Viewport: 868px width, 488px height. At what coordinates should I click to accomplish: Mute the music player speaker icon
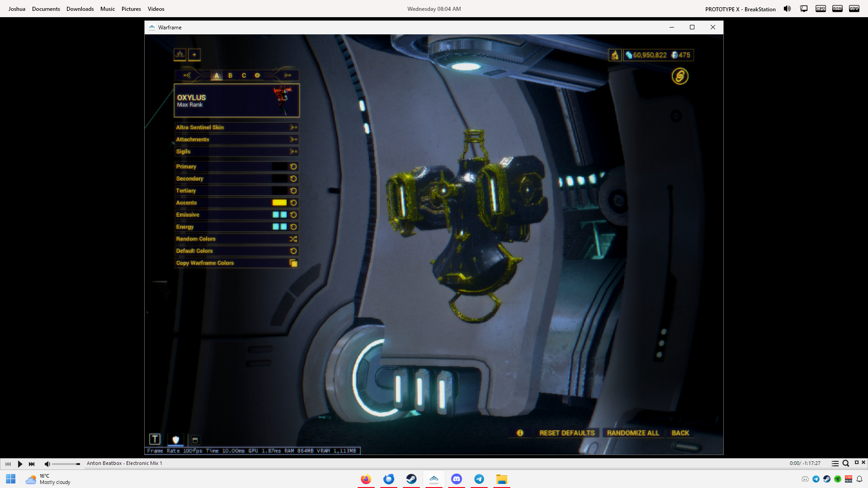pyautogui.click(x=47, y=464)
